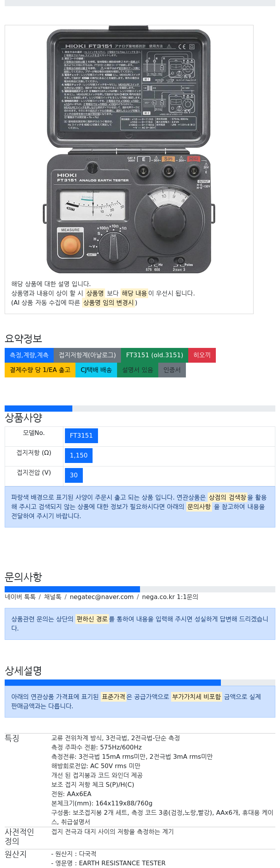Click the 설명서 있음 tag
The width and height of the screenshot is (280, 868).
click(138, 370)
